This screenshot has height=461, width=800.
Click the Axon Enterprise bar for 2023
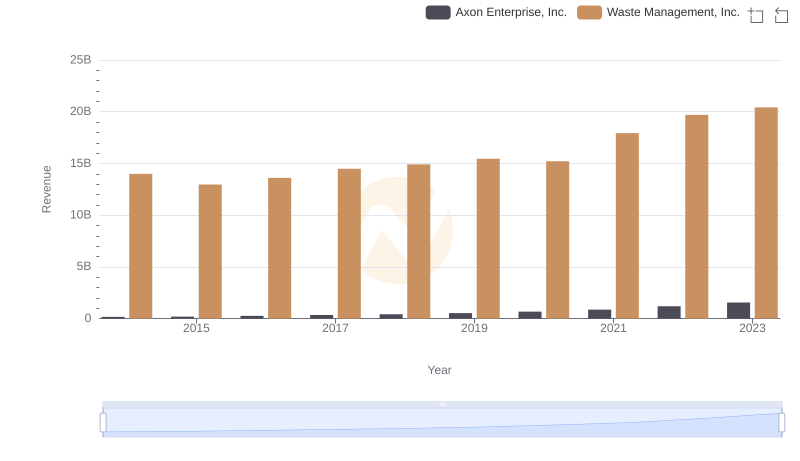(x=738, y=311)
